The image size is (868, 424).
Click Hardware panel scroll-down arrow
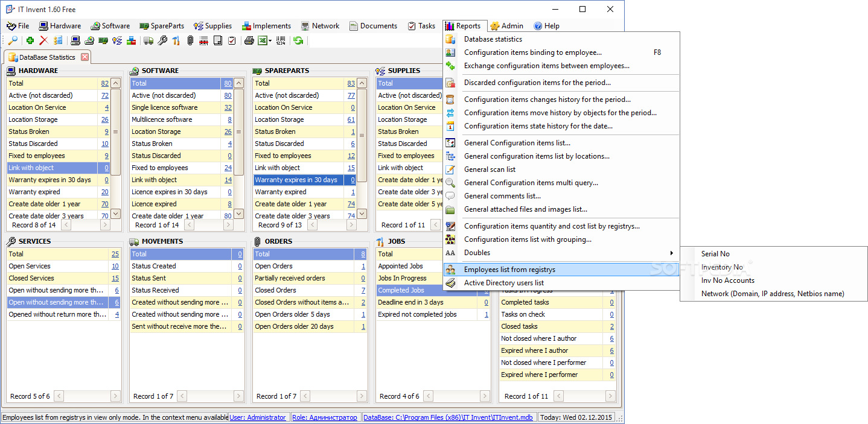pyautogui.click(x=115, y=214)
